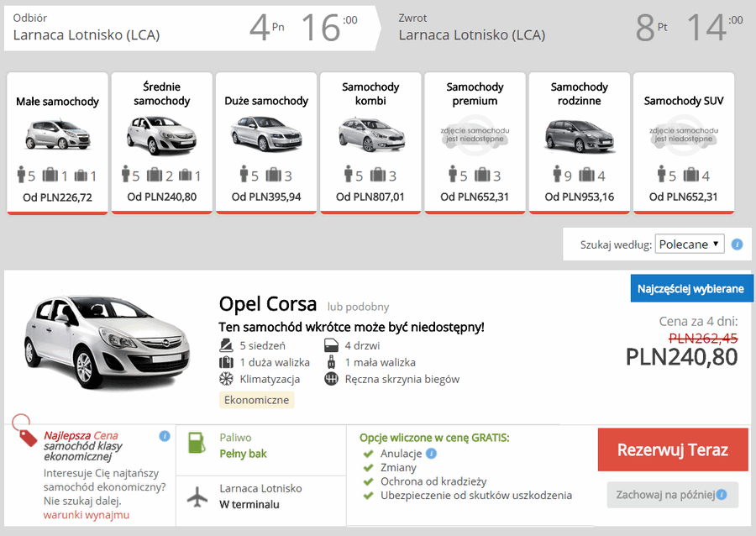Click small suitcase icon by 1 mała walizka

[331, 362]
